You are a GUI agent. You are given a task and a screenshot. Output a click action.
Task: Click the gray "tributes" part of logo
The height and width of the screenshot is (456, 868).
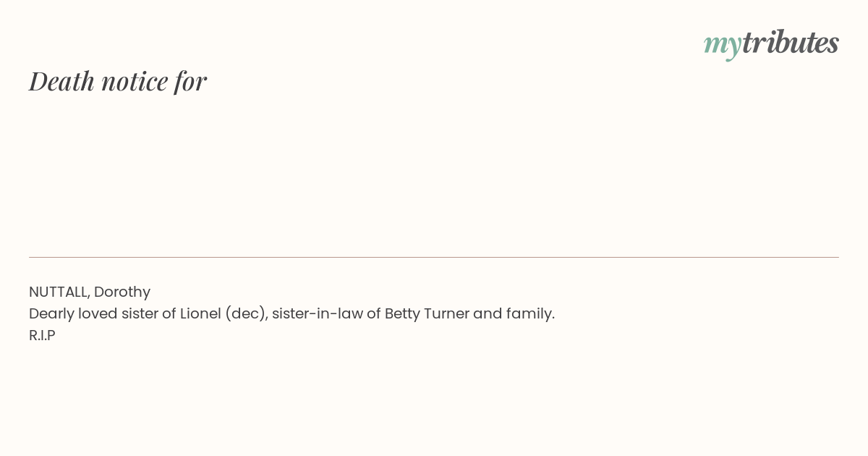point(791,42)
